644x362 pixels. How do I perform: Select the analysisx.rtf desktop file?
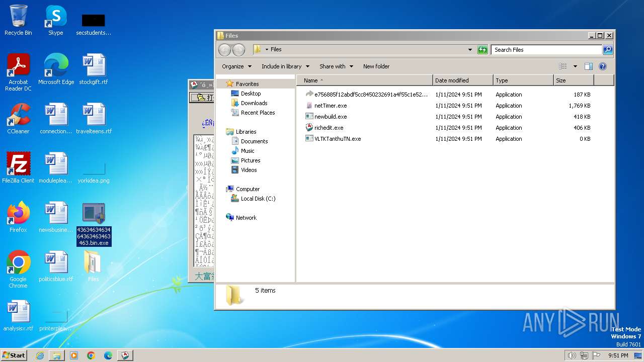[18, 315]
